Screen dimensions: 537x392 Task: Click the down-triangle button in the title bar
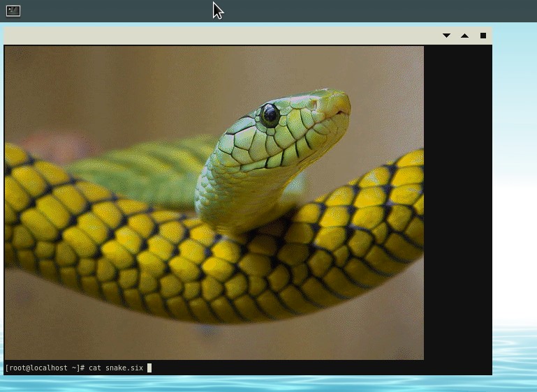coord(446,36)
